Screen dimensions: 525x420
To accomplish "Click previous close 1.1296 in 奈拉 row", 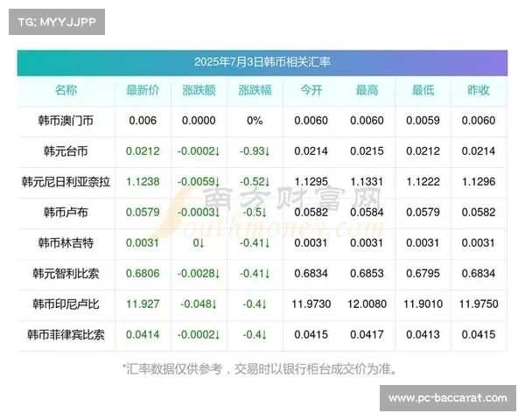I will click(479, 182).
